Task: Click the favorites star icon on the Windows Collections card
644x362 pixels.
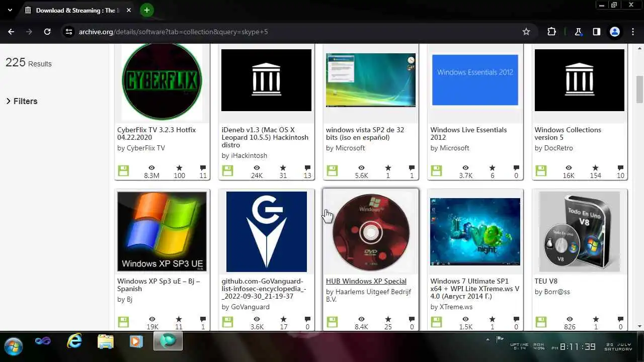Action: click(x=596, y=167)
